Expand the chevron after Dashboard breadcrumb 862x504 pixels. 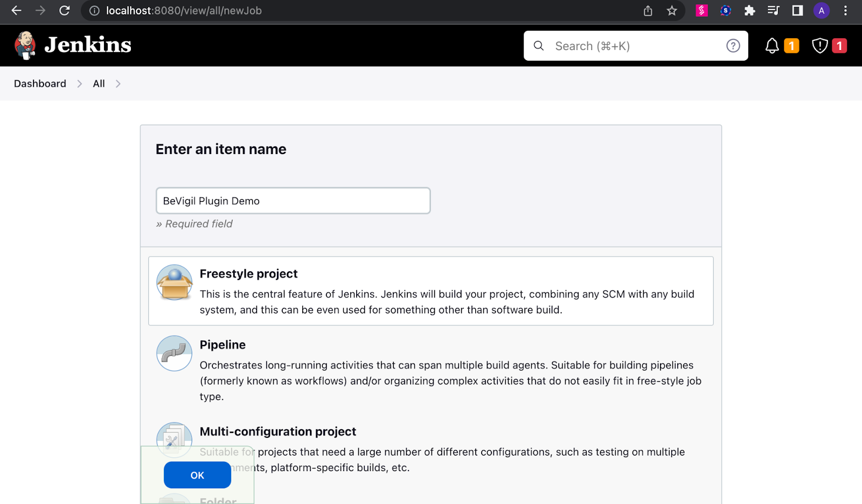(80, 84)
